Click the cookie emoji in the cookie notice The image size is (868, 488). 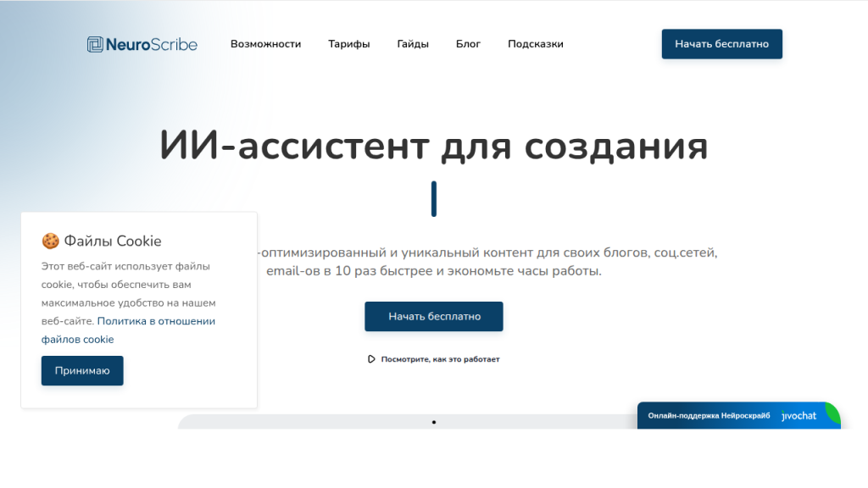click(50, 241)
